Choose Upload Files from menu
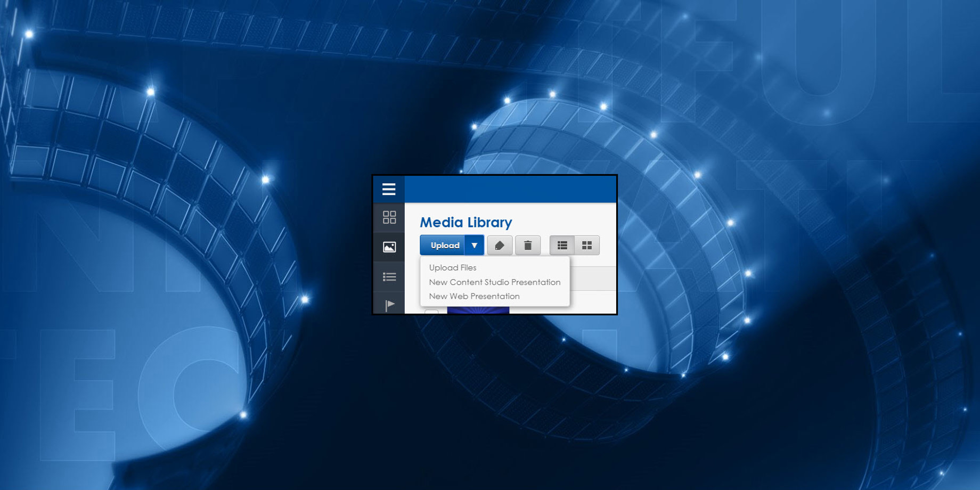Viewport: 980px width, 490px height. click(453, 267)
